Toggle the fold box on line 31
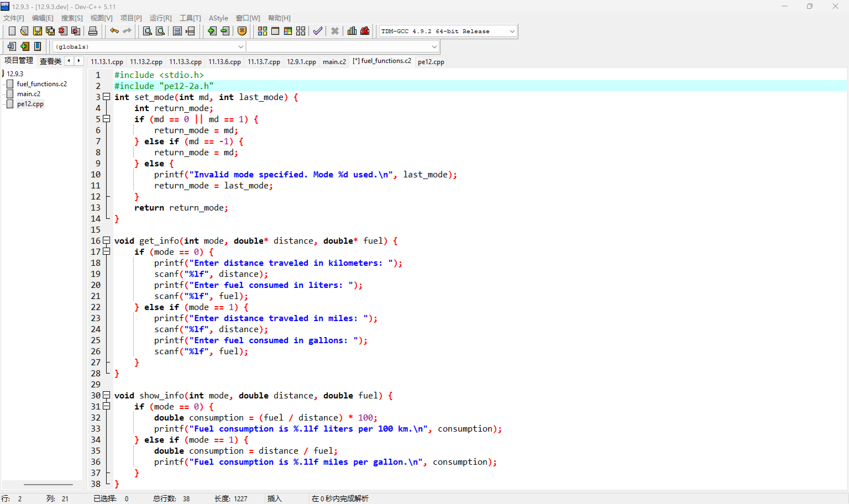This screenshot has width=849, height=504. pos(107,406)
